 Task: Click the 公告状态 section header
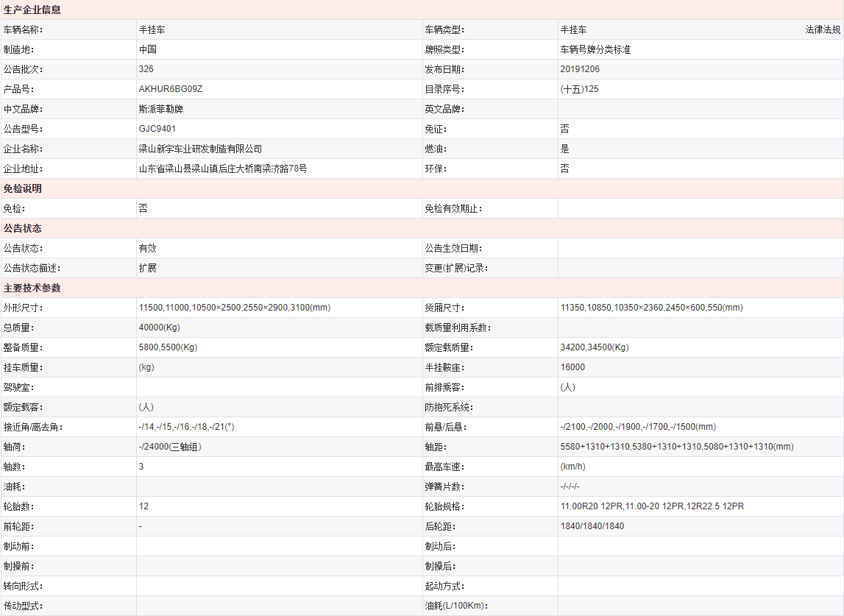tap(23, 228)
